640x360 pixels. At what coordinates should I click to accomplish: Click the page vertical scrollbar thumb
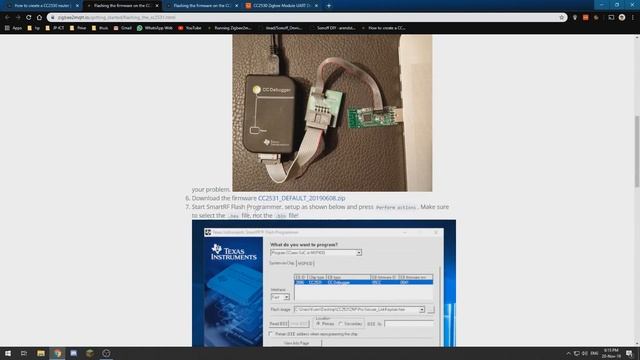coord(637,151)
